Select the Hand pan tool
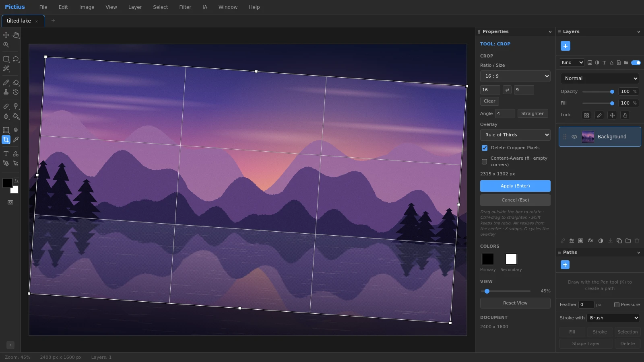Image resolution: width=644 pixels, height=362 pixels. (x=16, y=35)
